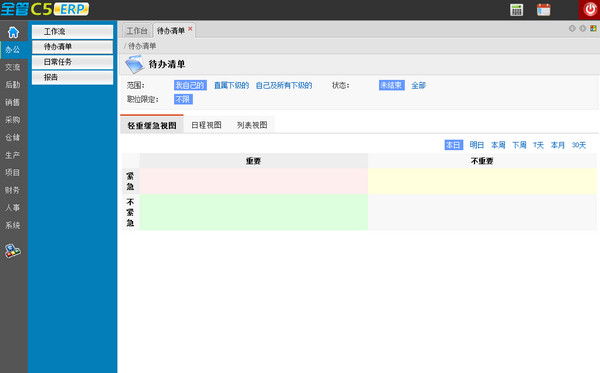600x373 pixels.
Task: Click the 待办清单 breadcrumb text
Action: tap(142, 46)
